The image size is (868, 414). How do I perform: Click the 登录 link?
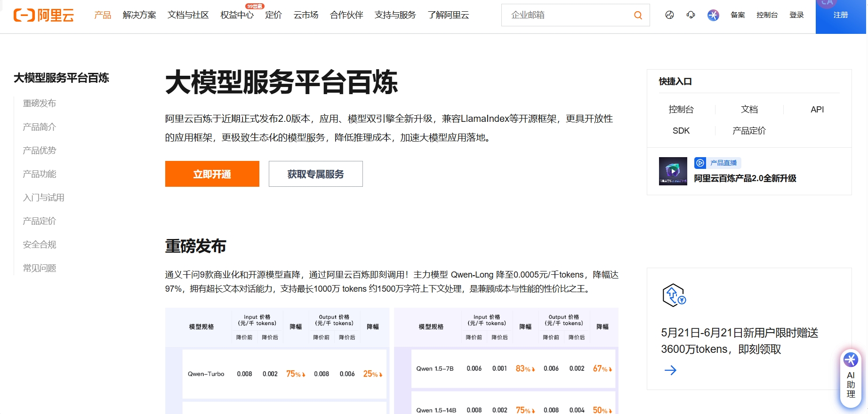click(x=796, y=15)
